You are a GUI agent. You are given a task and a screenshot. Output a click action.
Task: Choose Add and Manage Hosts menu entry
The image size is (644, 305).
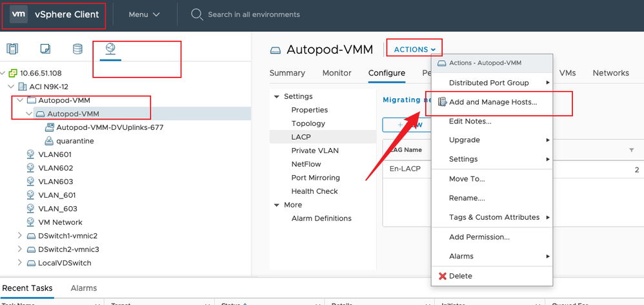pos(492,102)
